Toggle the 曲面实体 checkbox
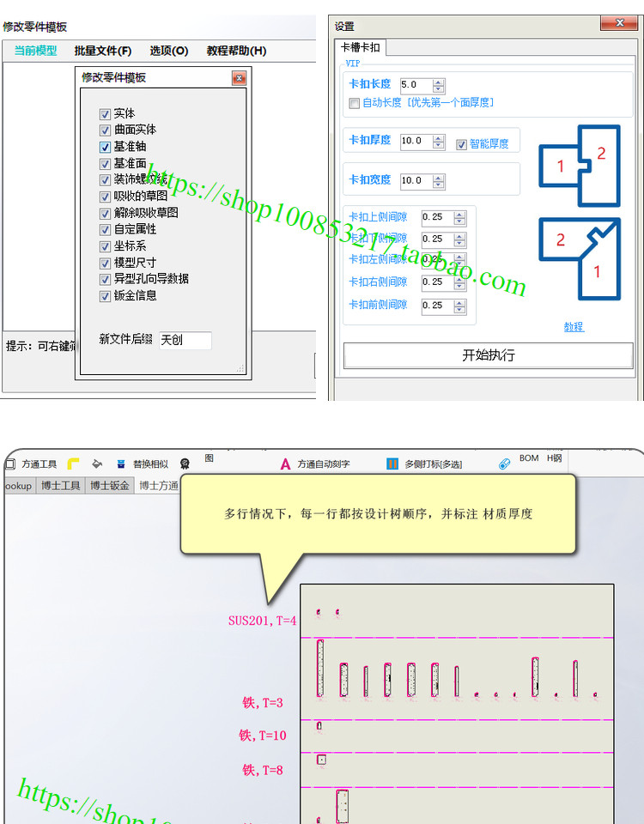 click(x=105, y=130)
